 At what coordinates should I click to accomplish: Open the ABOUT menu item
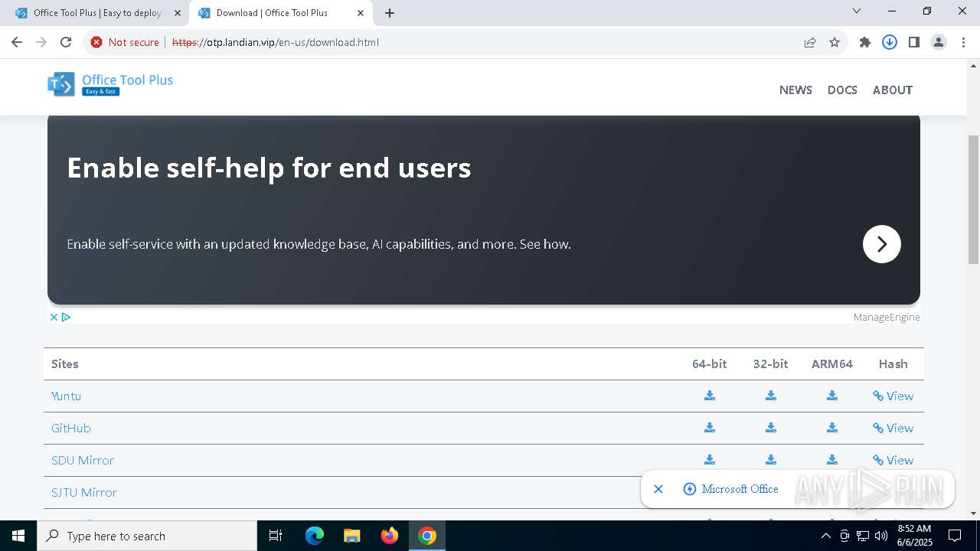tap(893, 90)
